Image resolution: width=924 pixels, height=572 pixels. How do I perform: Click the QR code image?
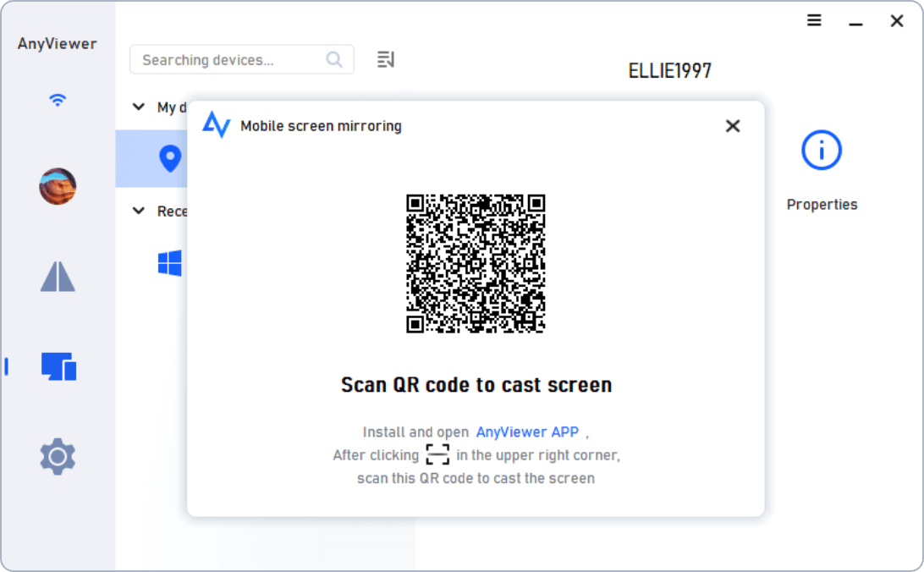[x=476, y=263]
